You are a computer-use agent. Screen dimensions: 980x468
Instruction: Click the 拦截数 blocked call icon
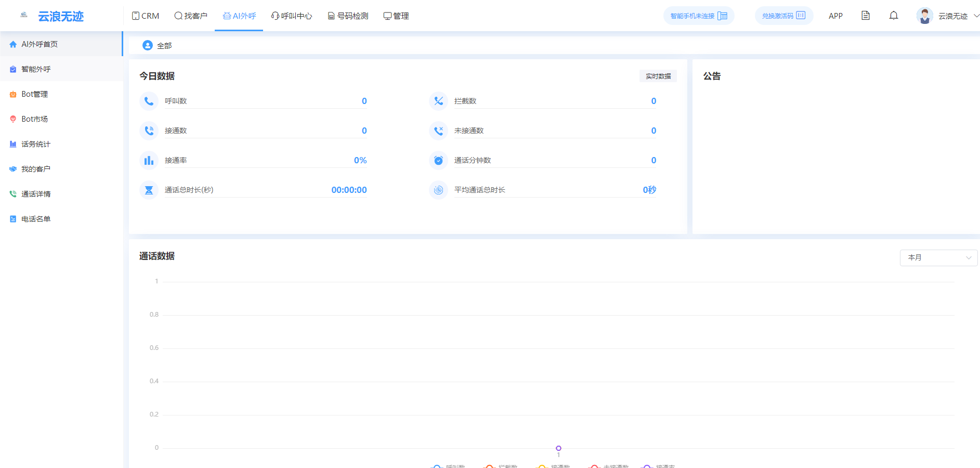438,101
